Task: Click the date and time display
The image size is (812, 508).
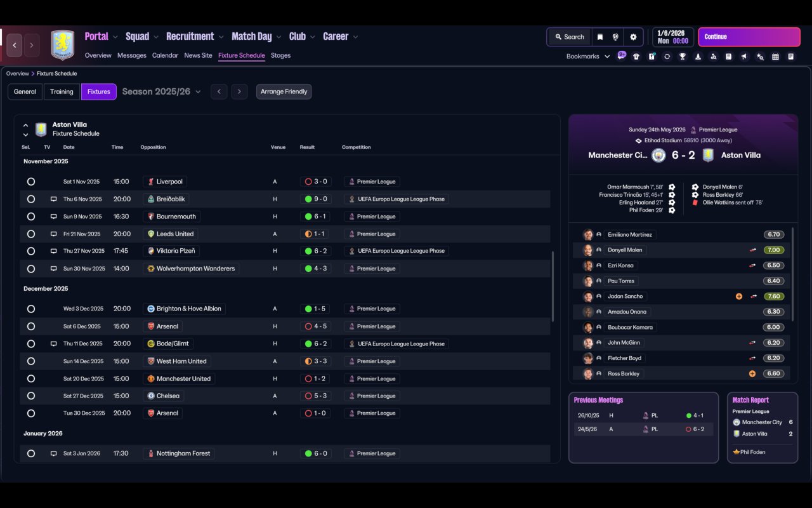Action: pos(673,37)
